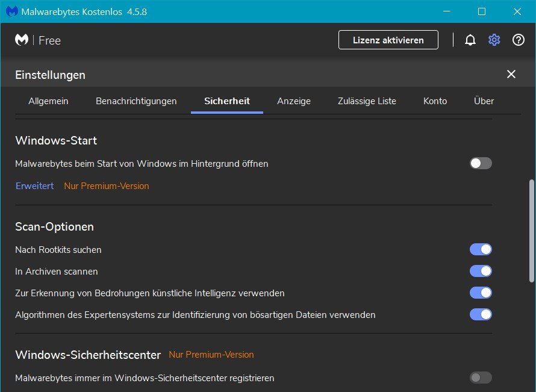Click the Windows-Sicherheitscenter heading

pyautogui.click(x=88, y=355)
